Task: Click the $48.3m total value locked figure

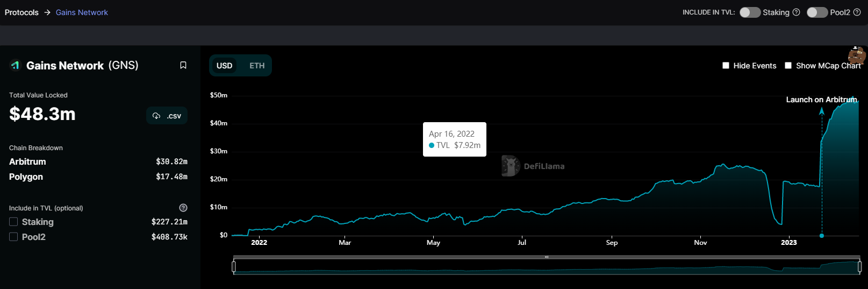Action: [42, 114]
